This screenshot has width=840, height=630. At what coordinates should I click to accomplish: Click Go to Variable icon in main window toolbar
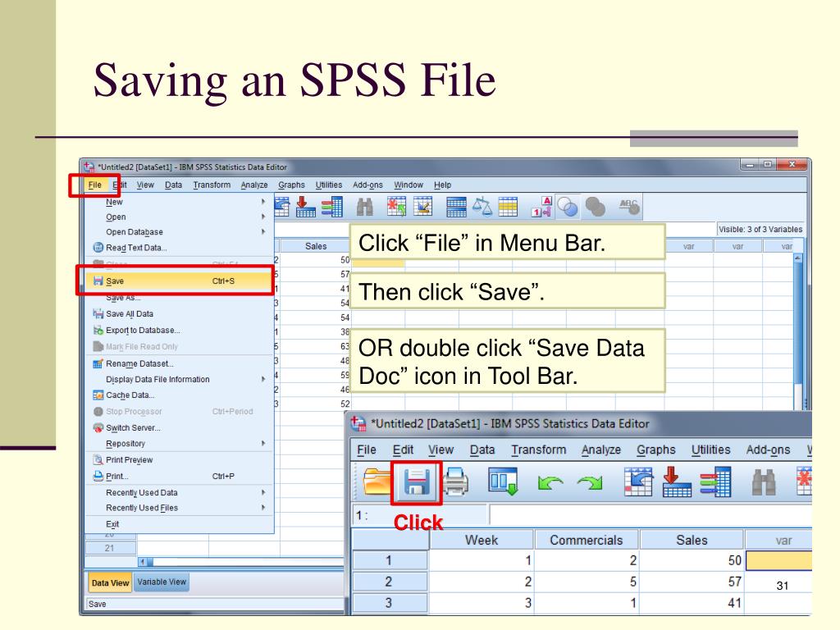305,207
